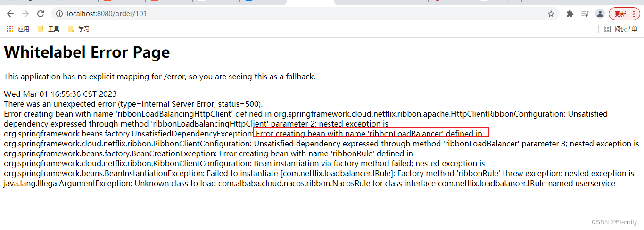Click the browser forward arrow
Screen dimensions: 644x230
[25, 14]
